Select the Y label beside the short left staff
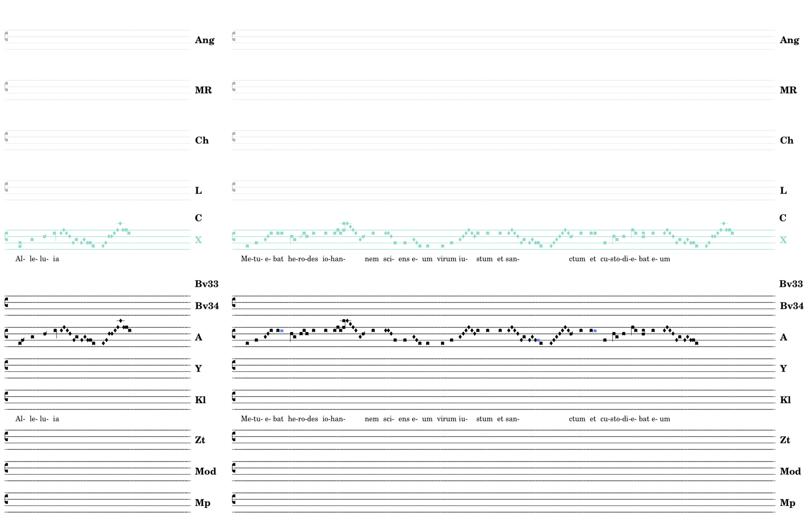This screenshot has width=812, height=522. pos(198,369)
